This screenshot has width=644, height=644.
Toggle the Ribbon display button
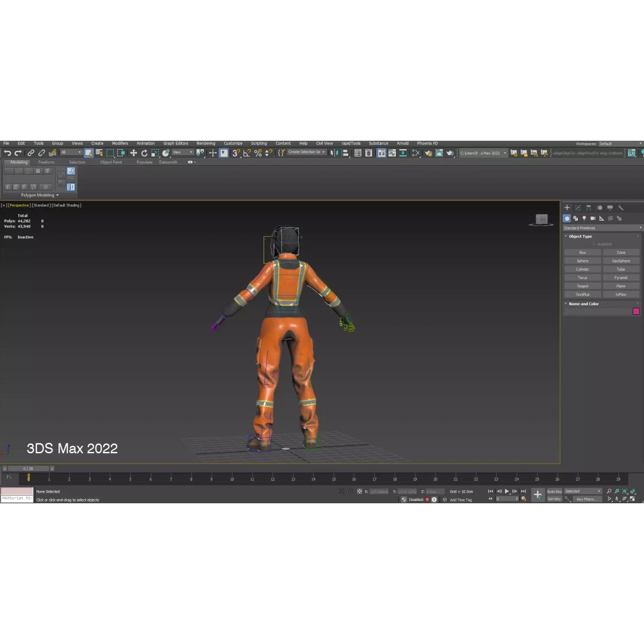coord(381,153)
